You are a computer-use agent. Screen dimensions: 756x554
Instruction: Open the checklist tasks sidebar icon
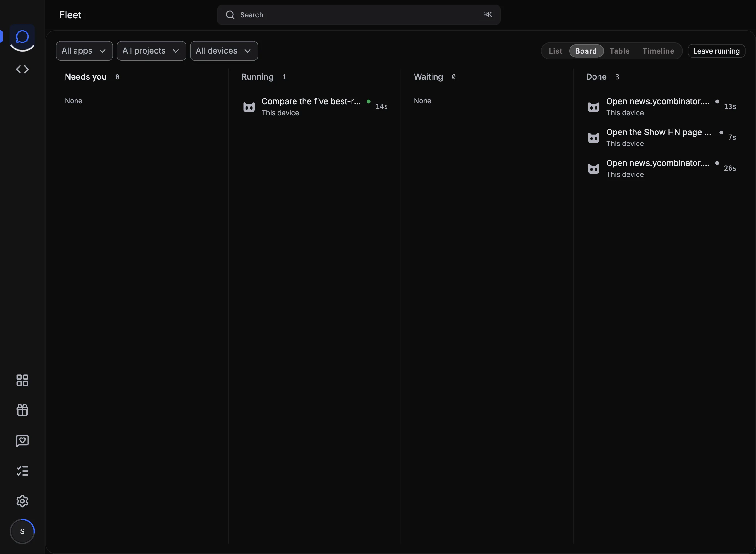[x=22, y=471]
